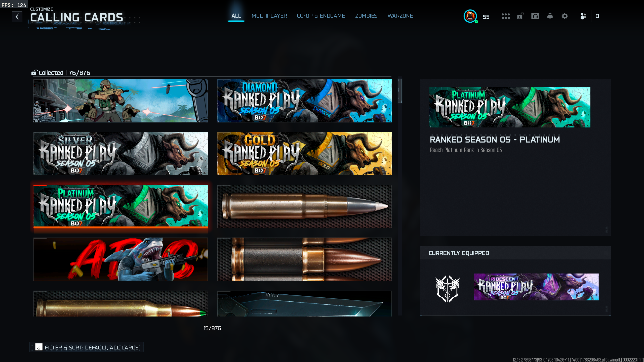Open the COD points currency icon

pos(583,16)
